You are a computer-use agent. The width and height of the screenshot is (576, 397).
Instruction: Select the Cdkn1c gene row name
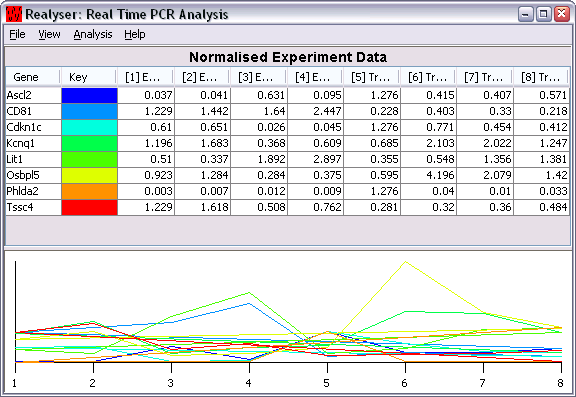(24, 127)
